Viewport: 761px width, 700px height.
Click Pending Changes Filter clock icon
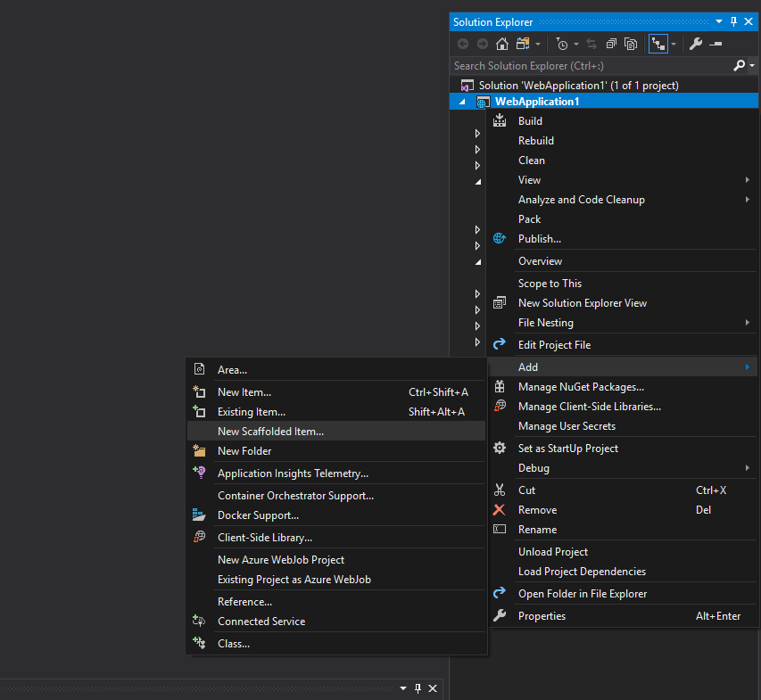561,45
